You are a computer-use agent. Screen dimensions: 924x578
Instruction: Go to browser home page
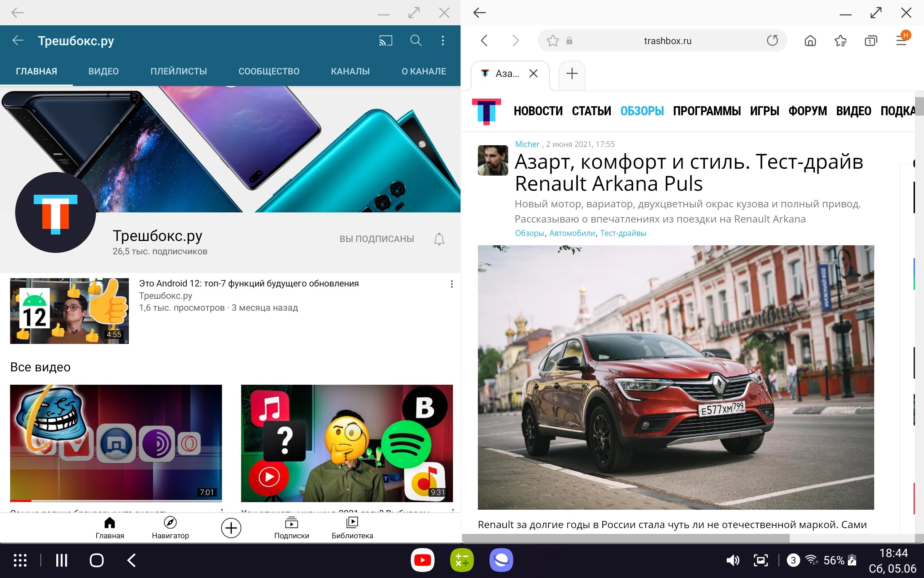pos(810,40)
